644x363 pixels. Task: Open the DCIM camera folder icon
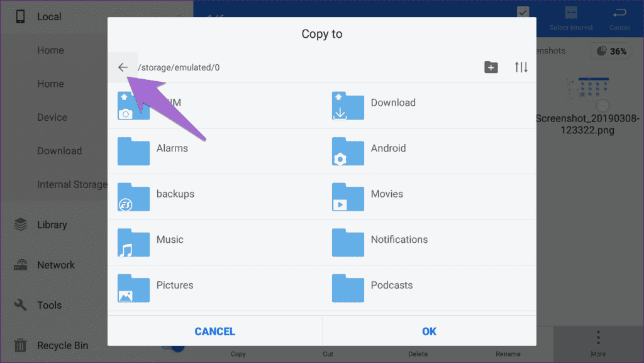point(133,106)
